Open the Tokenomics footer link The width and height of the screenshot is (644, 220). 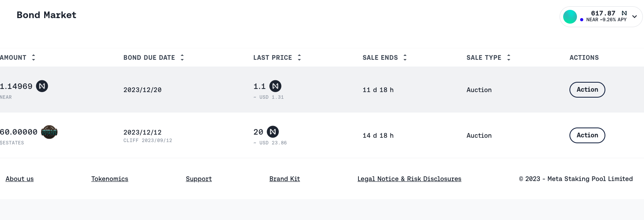click(110, 179)
